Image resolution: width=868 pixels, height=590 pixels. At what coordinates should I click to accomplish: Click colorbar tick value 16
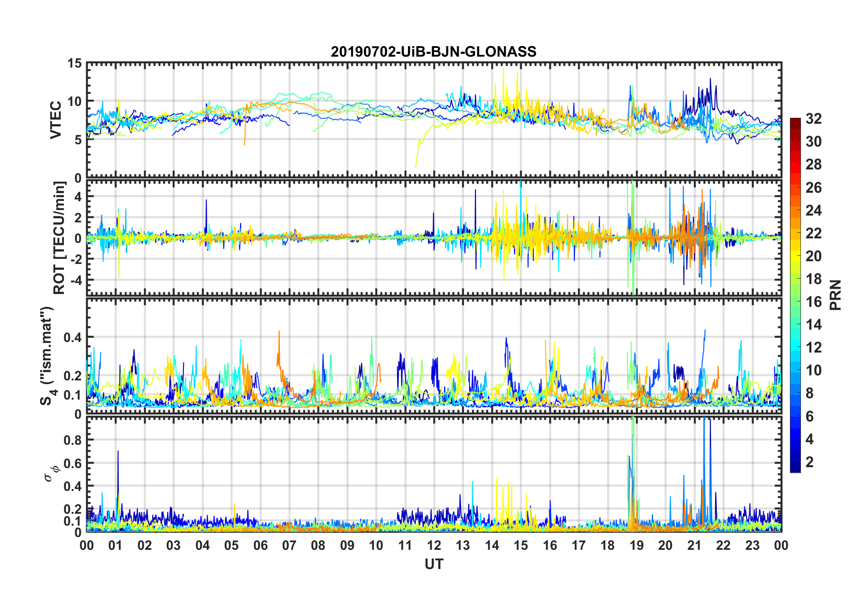814,301
